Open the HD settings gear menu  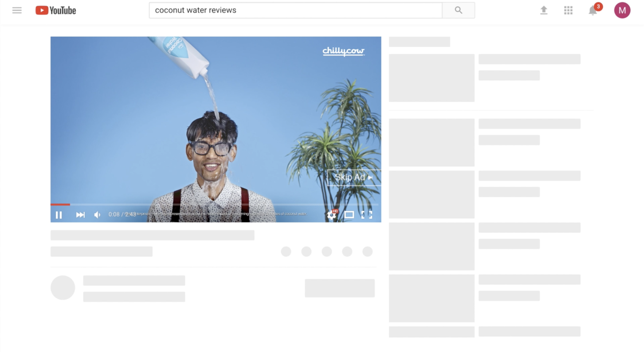click(331, 215)
